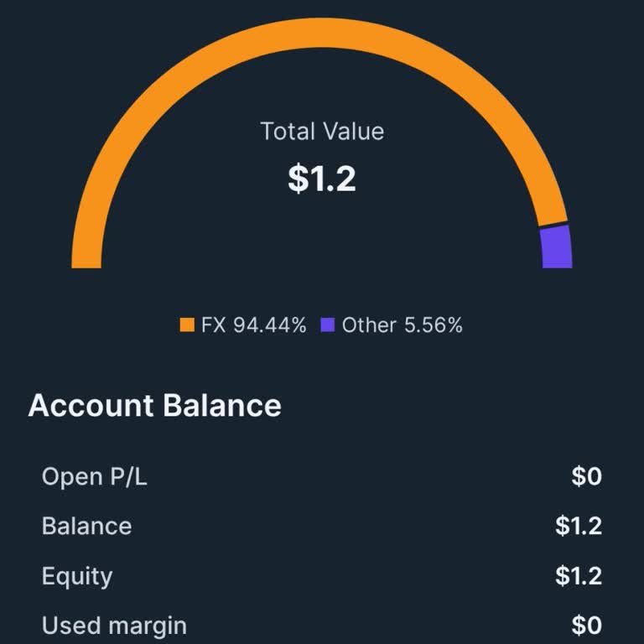Click the $1.2 value beside Equity
The image size is (644, 644).
point(579,576)
